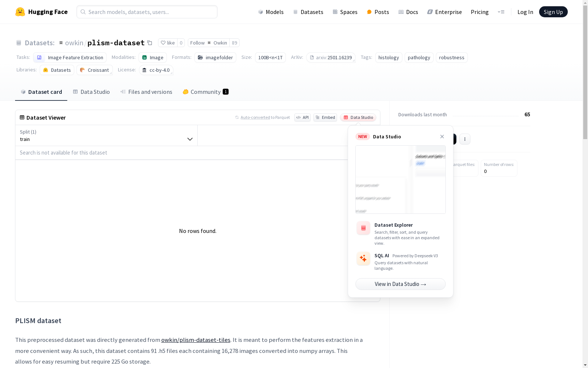This screenshot has height=368, width=588.
Task: Click the "Powered by Deepseek-V3" text
Action: coord(415,256)
